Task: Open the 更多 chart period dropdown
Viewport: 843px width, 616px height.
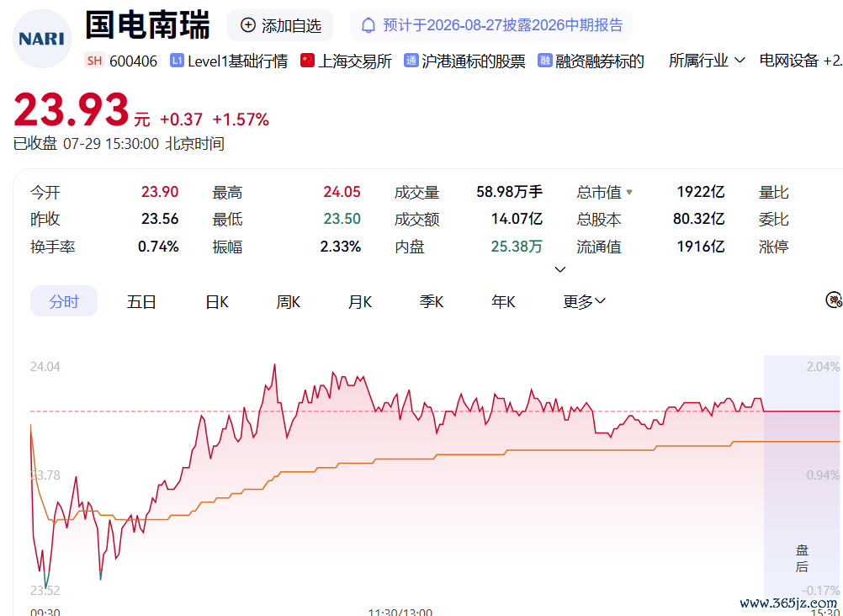Action: [585, 302]
